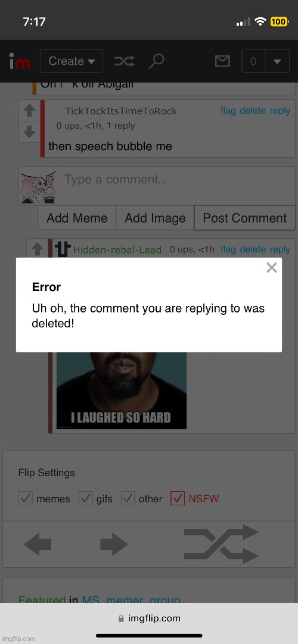This screenshot has height=644, width=298.
Task: Go to next image with right arrow
Action: click(114, 545)
